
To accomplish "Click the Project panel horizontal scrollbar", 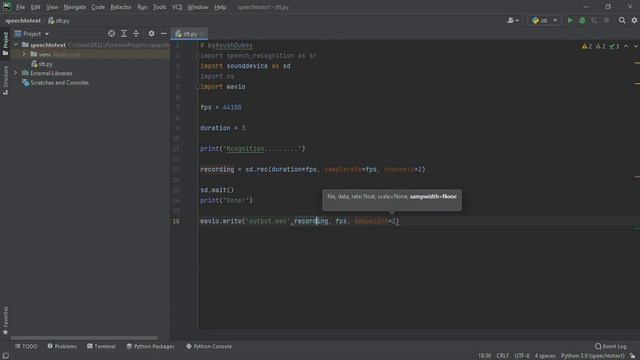I will pyautogui.click(x=84, y=338).
